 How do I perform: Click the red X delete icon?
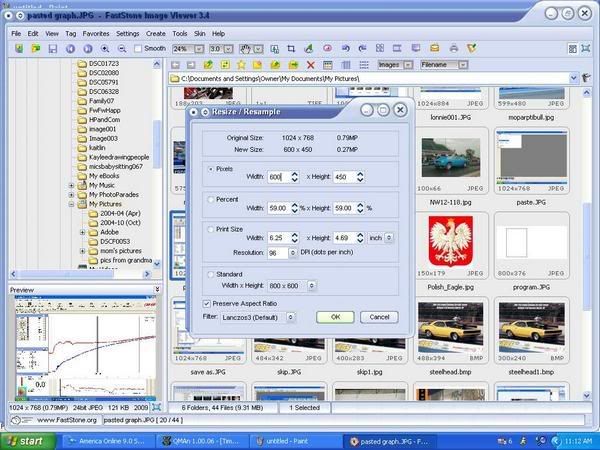(x=311, y=65)
